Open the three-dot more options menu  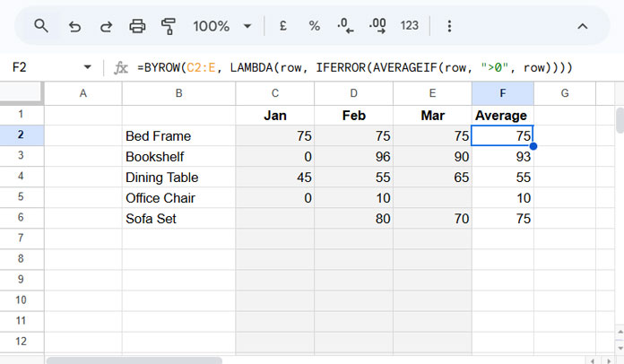pos(449,26)
